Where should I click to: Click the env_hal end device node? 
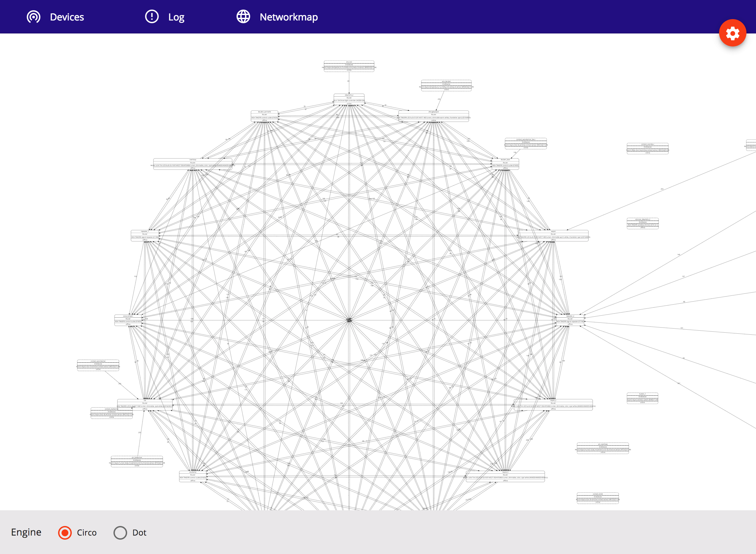pos(349,66)
